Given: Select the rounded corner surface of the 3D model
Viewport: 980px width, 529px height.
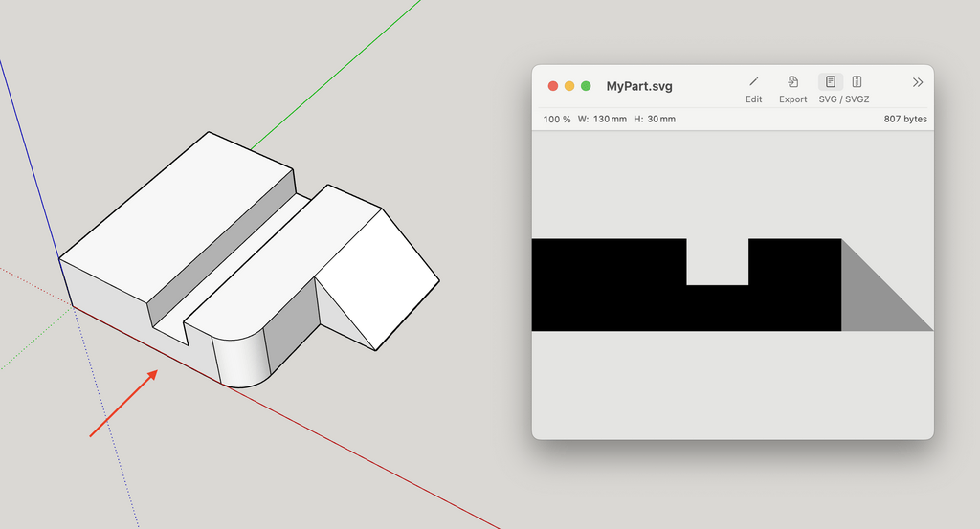Looking at the screenshot, I should point(240,363).
